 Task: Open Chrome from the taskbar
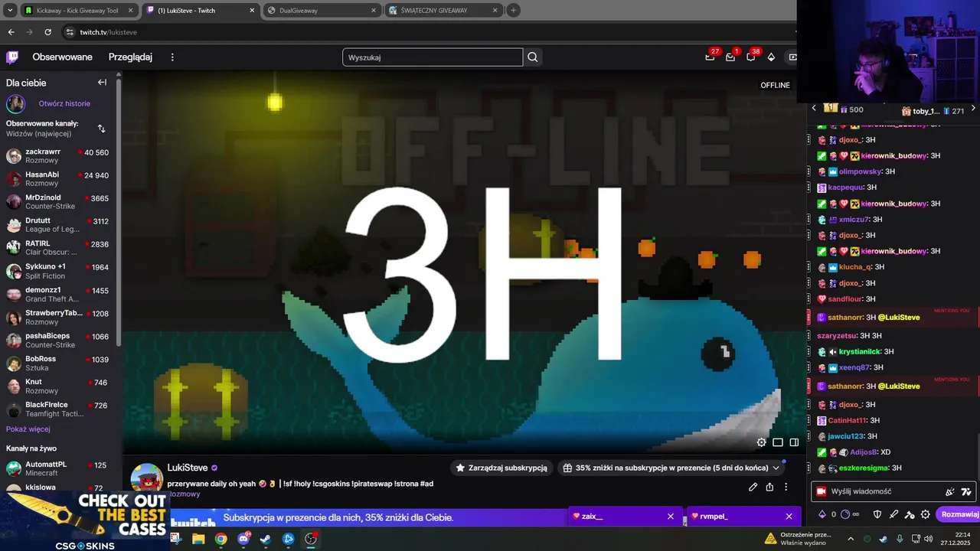click(220, 539)
